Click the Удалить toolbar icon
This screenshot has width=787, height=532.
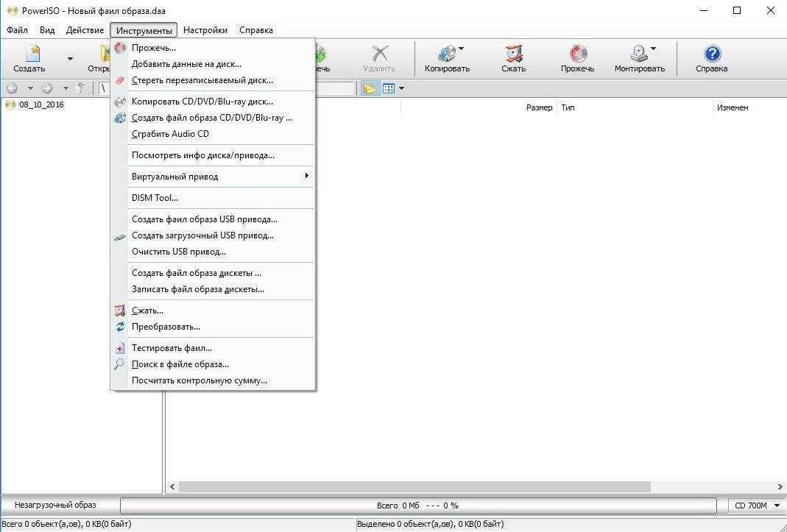tap(379, 58)
